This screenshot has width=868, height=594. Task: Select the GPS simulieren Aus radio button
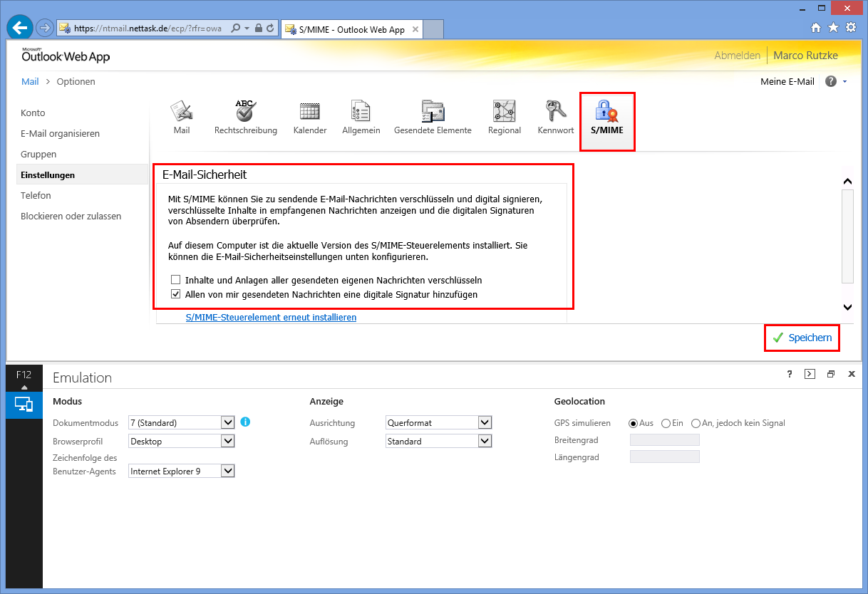tap(633, 423)
